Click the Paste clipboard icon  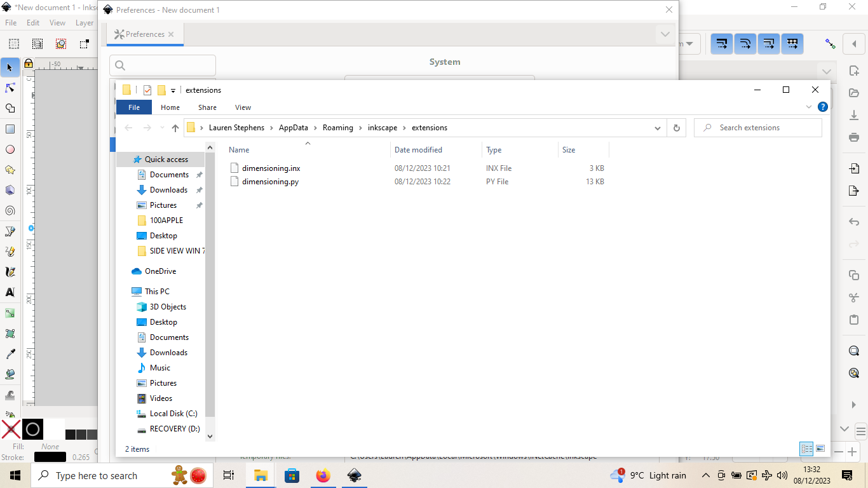(x=854, y=319)
